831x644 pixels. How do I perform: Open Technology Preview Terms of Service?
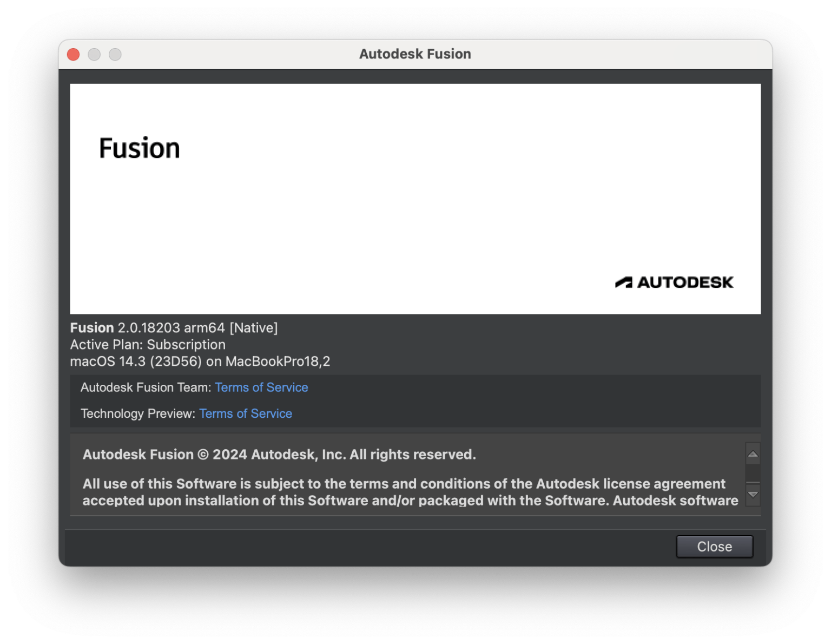tap(246, 413)
